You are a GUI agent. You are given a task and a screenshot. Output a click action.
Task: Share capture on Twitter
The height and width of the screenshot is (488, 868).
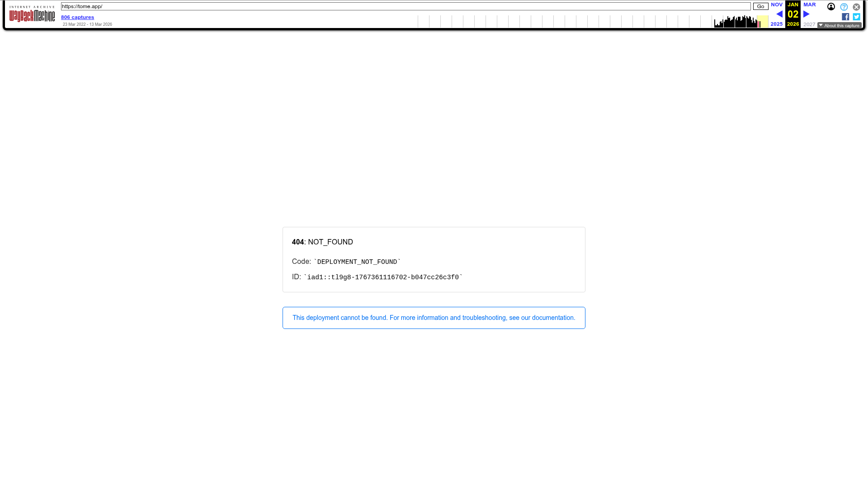pos(856,17)
